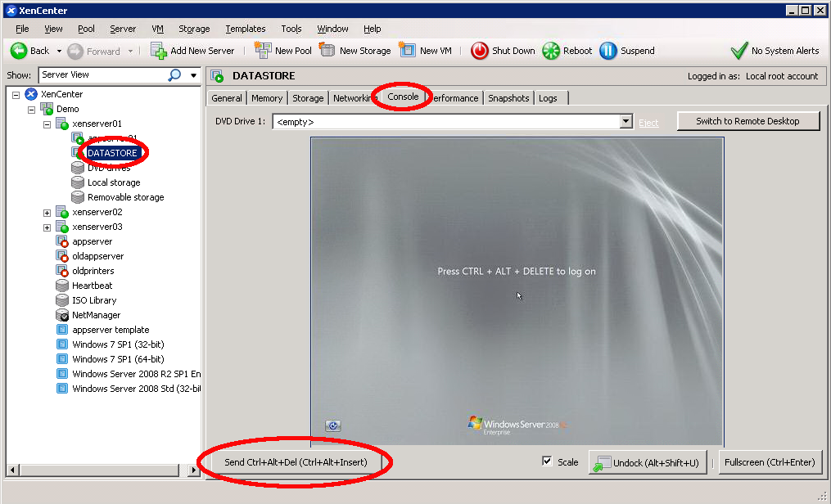Click the stopped appserver VM icon

click(62, 241)
